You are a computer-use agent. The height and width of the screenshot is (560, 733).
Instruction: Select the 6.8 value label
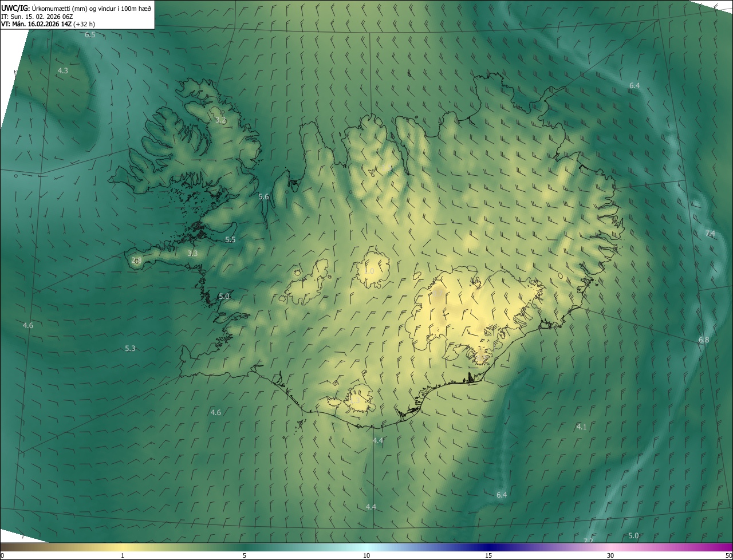pyautogui.click(x=704, y=340)
